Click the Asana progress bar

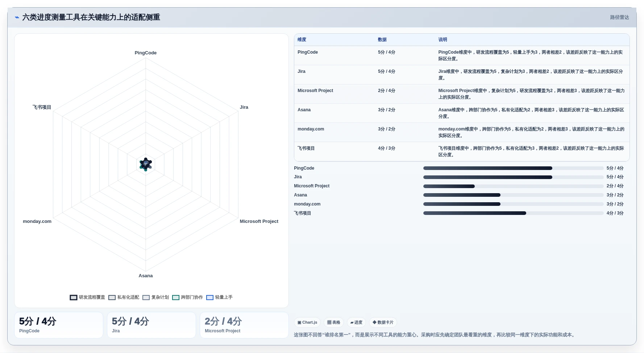513,195
